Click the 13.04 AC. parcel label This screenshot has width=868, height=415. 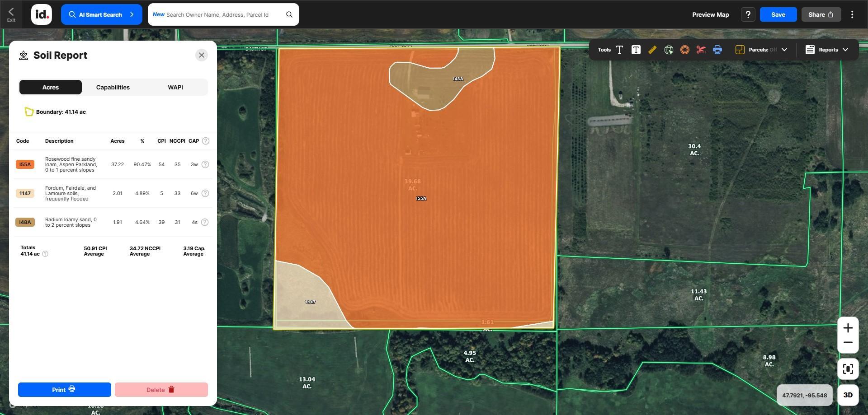coord(307,382)
